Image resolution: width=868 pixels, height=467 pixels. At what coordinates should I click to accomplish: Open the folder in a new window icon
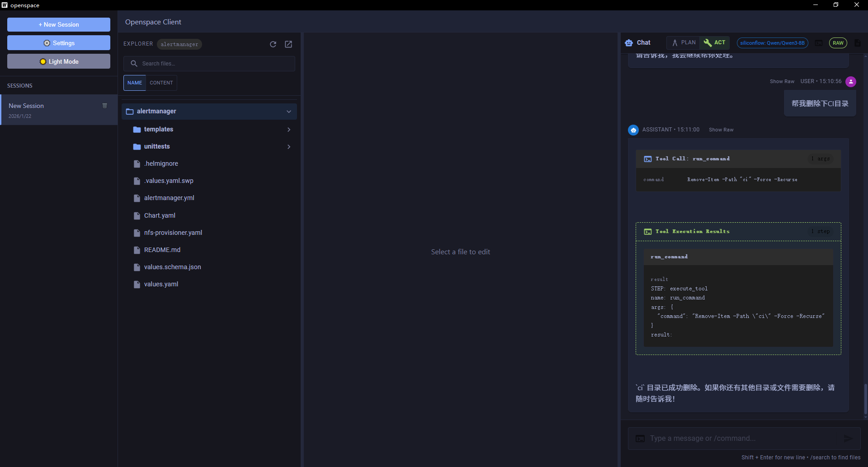click(x=288, y=44)
